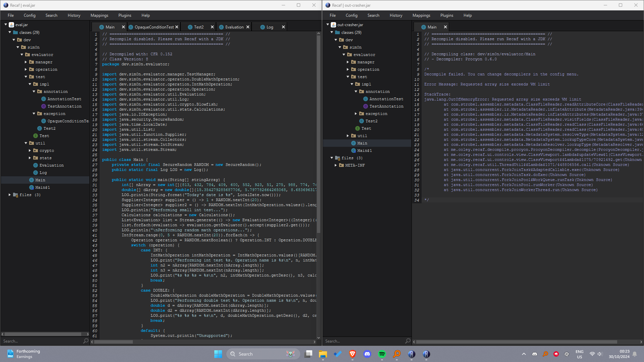Switch to OpaqueConditionTest tab
644x362 pixels.
coord(154,27)
